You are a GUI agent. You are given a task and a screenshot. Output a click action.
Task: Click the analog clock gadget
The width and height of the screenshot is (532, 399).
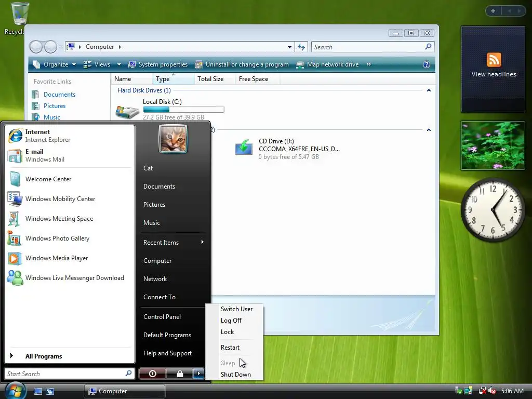[493, 210]
